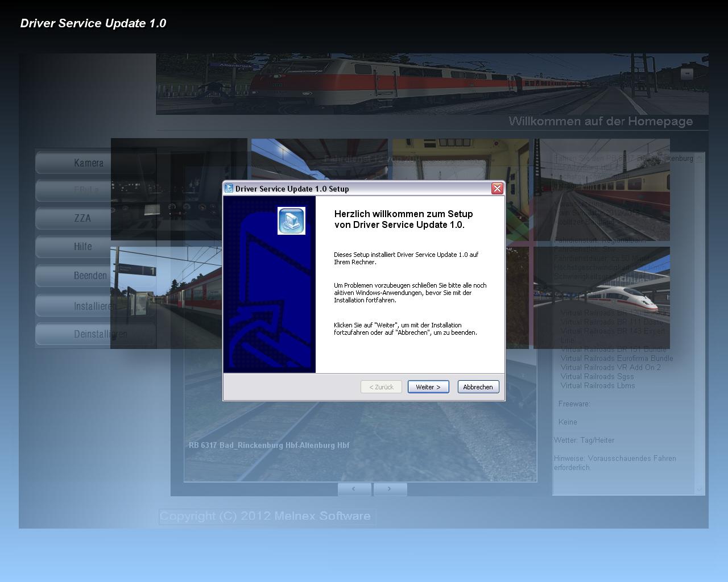This screenshot has width=728, height=582.
Task: Click the 'Hinweise: Vorausschauendes Fahren' note
Action: point(615,463)
